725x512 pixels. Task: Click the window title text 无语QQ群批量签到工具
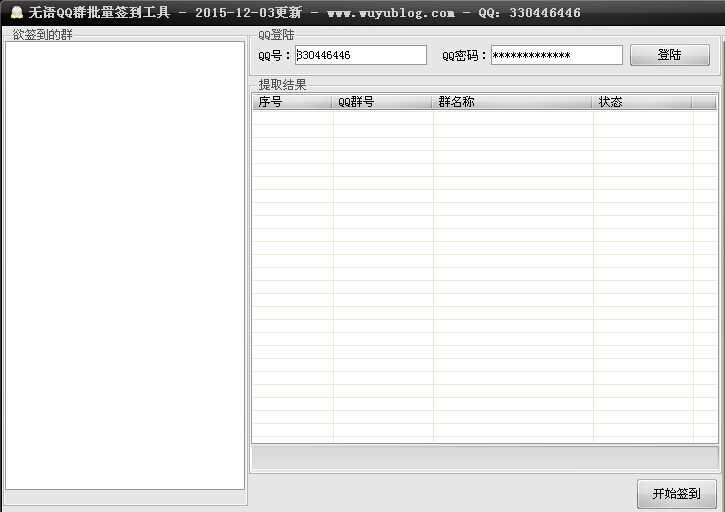pyautogui.click(x=100, y=13)
